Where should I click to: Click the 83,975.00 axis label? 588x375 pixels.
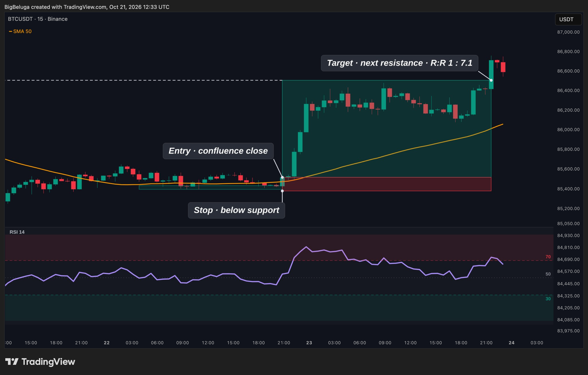568,331
